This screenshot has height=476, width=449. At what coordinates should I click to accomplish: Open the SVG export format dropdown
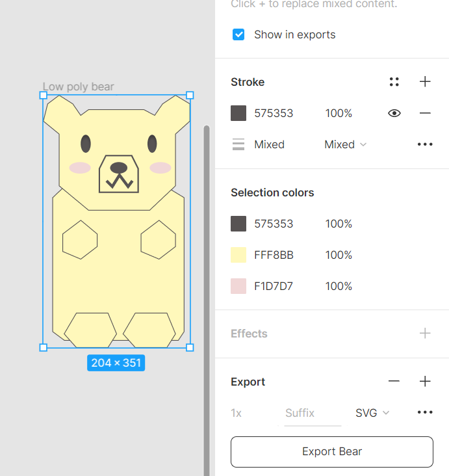tap(372, 413)
